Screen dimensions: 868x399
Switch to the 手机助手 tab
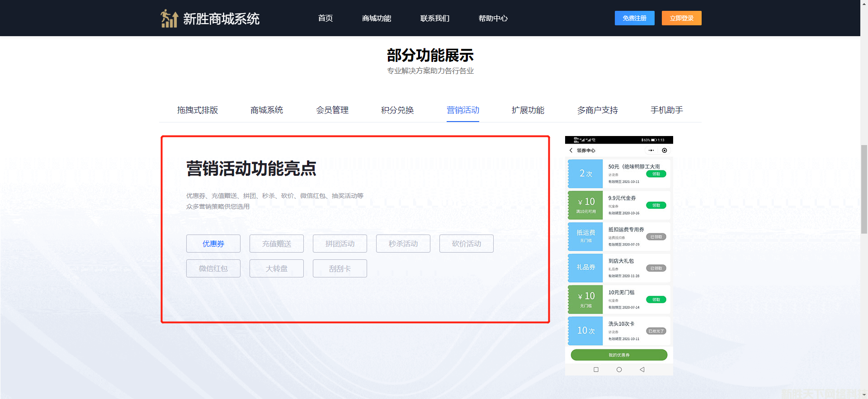click(x=666, y=110)
